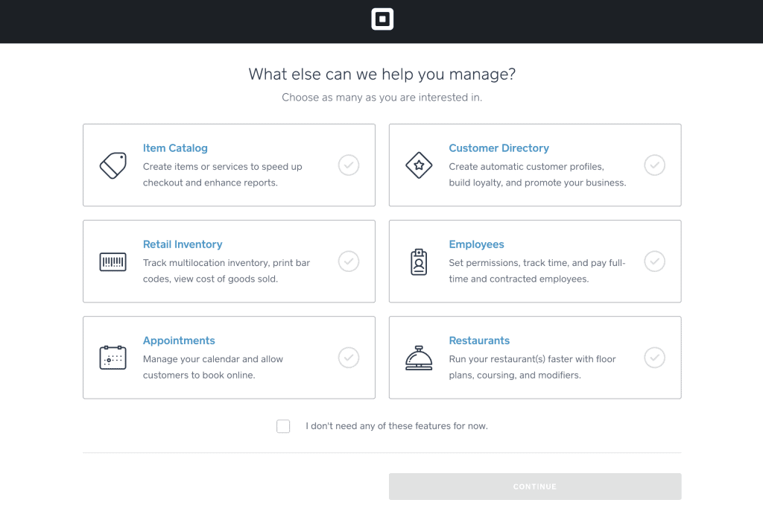Click the "What else can we help you manage?" heading
Image resolution: width=763 pixels, height=532 pixels.
pos(382,74)
